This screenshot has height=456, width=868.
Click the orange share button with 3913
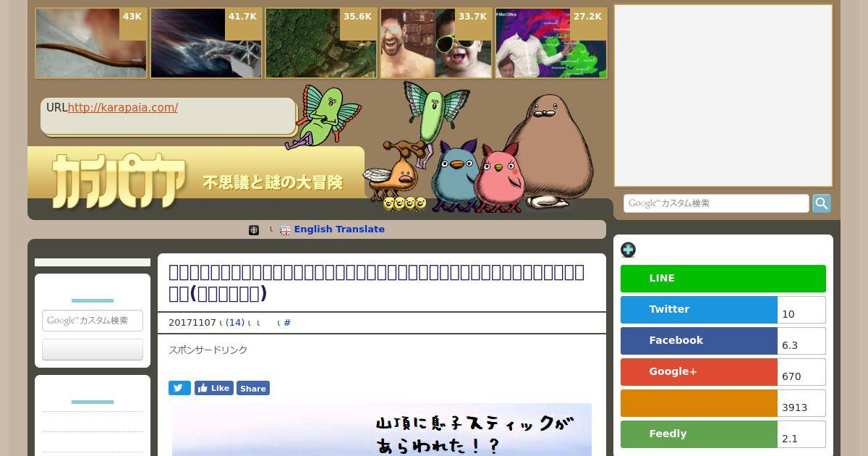tap(699, 403)
